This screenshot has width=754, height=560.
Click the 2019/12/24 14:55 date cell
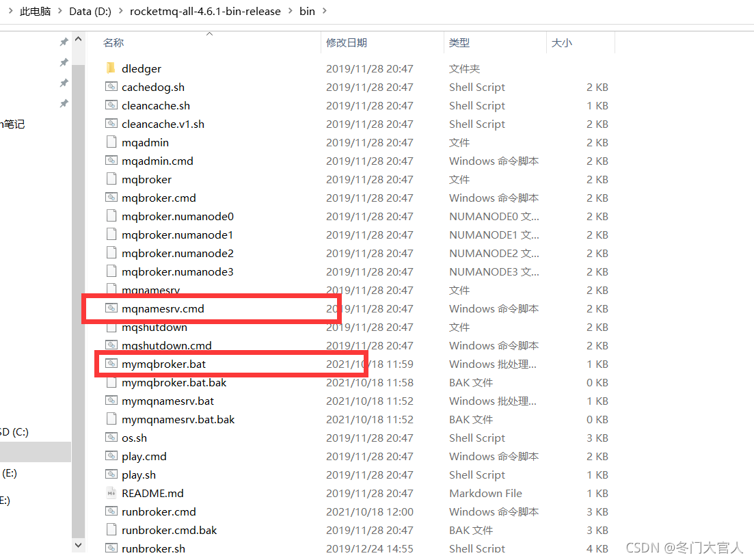coord(370,548)
